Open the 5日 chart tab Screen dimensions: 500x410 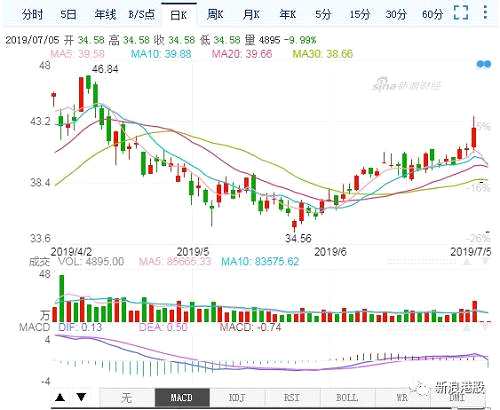[x=68, y=15]
